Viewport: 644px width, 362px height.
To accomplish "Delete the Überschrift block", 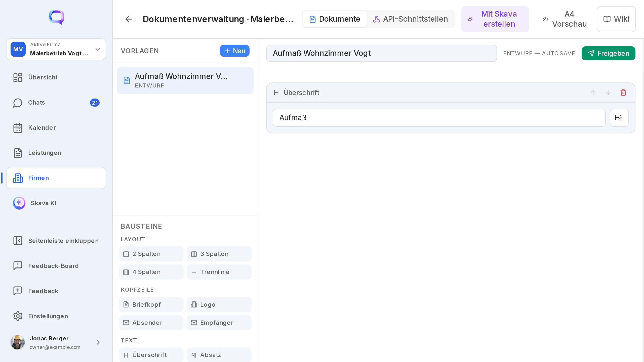I will click(x=623, y=93).
